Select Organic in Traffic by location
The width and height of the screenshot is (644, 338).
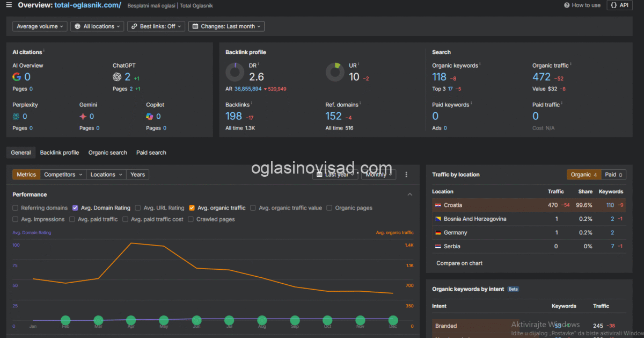click(x=584, y=175)
